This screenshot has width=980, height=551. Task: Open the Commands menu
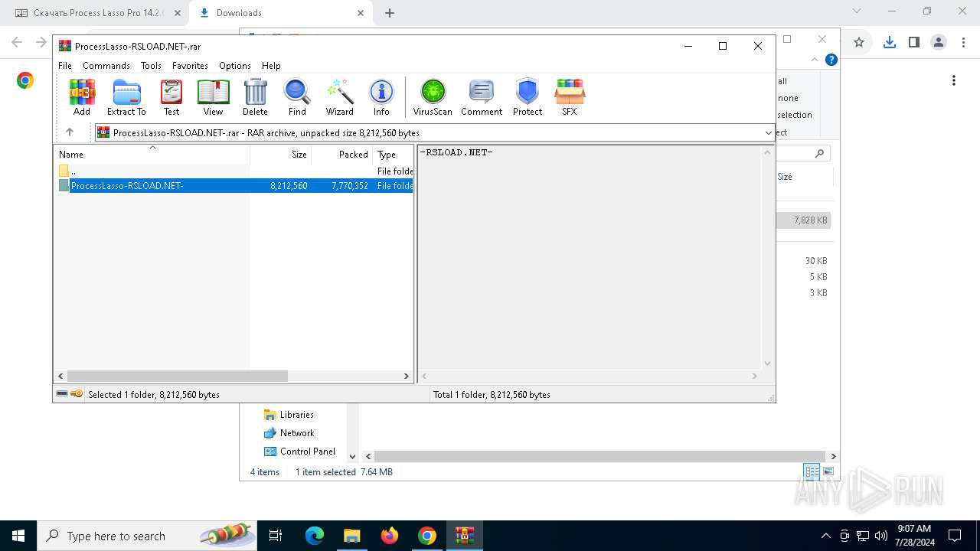click(106, 66)
